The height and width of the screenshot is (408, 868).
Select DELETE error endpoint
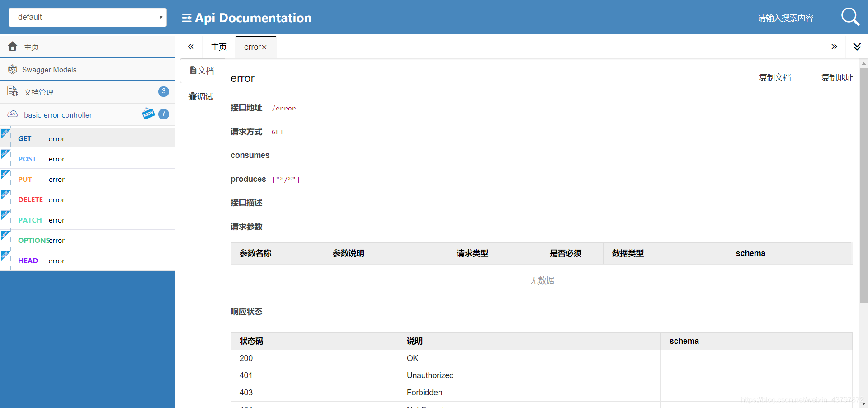88,199
